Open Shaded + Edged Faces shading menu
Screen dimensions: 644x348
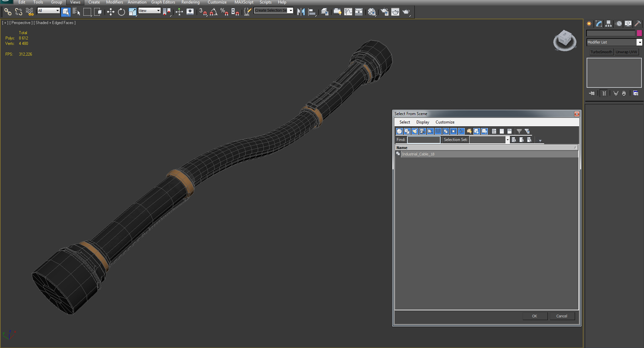coord(54,23)
